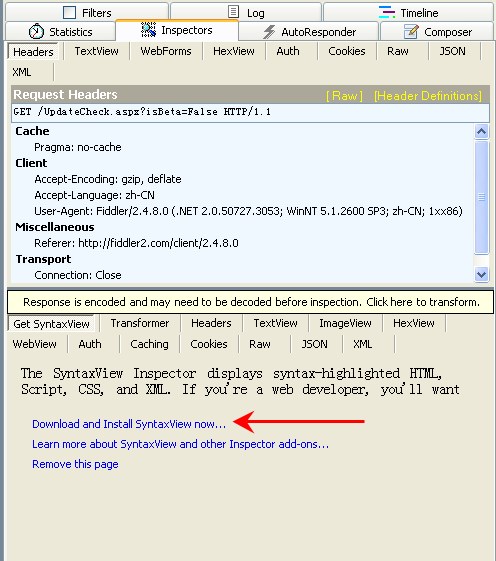
Task: Open the [Header Definitions] link
Action: pyautogui.click(x=428, y=96)
